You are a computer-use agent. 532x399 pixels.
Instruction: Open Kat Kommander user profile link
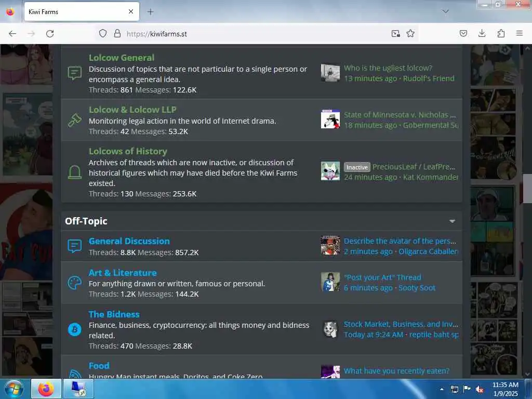click(x=431, y=177)
